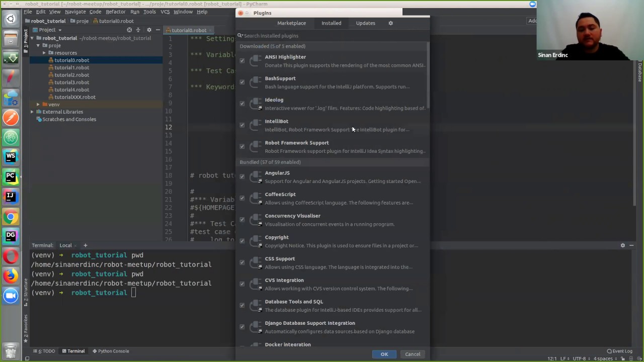This screenshot has height=362, width=644.
Task: Click the proje breadcrumb in navigation bar
Action: pos(79,21)
